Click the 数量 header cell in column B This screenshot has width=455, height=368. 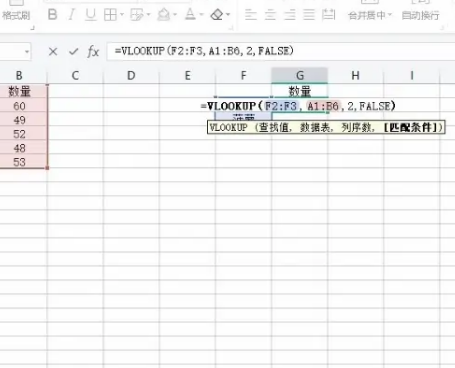point(19,91)
